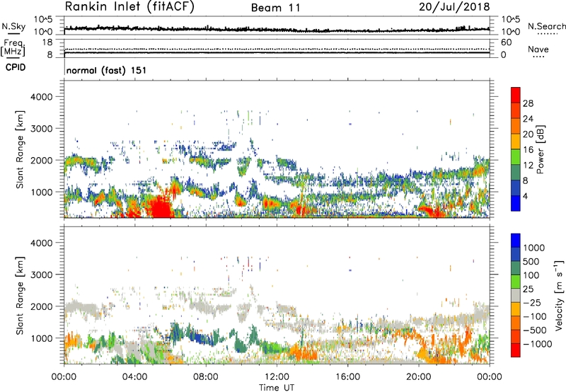
Task: Click the 'Rankin Inlet (fitACF)' title
Action: point(129,7)
